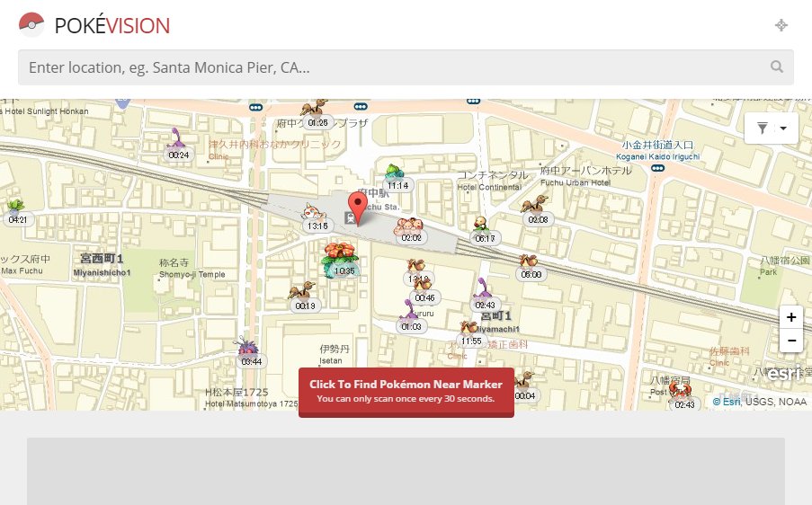
Task: Select the Spearow with 06:00 timer
Action: click(531, 267)
